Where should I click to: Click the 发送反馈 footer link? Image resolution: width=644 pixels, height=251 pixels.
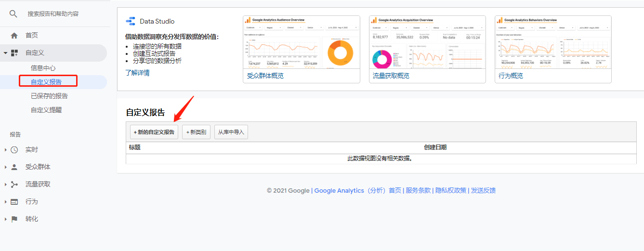click(483, 191)
